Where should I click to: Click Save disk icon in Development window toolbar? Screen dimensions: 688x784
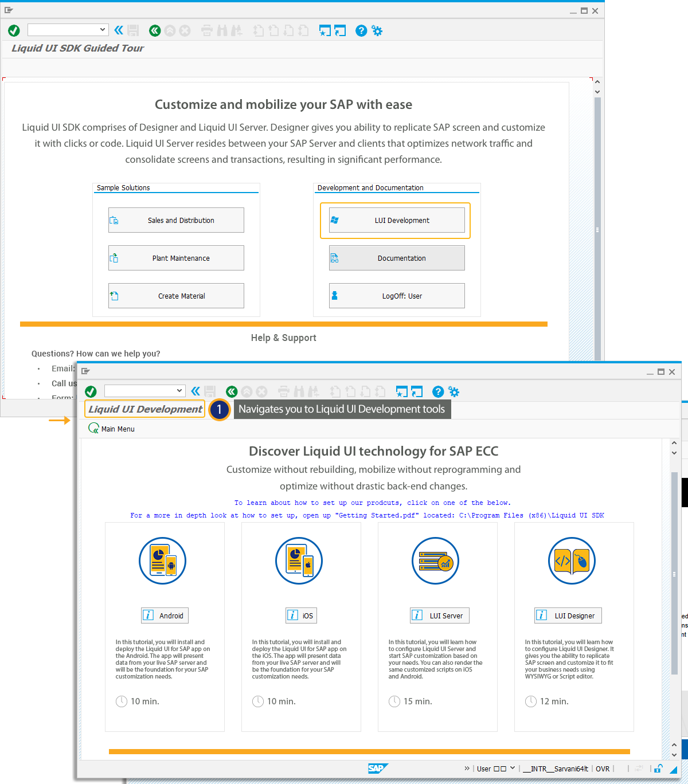[x=210, y=391]
